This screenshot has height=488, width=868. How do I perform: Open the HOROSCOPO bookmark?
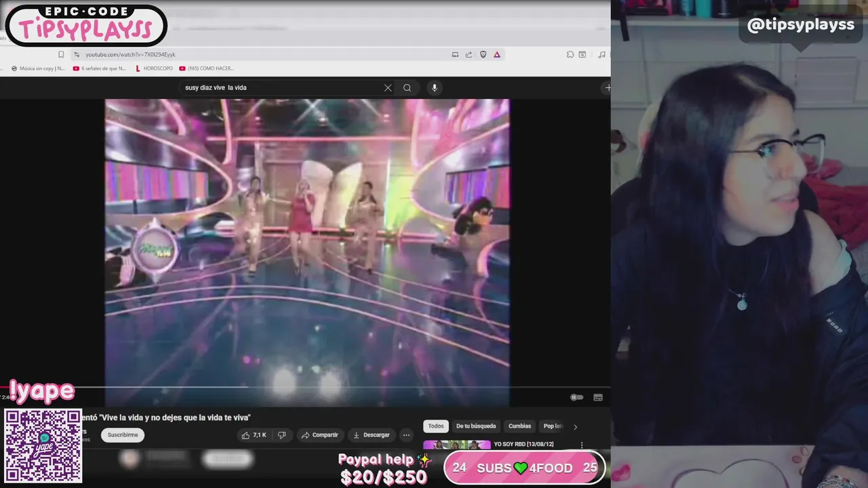point(154,68)
